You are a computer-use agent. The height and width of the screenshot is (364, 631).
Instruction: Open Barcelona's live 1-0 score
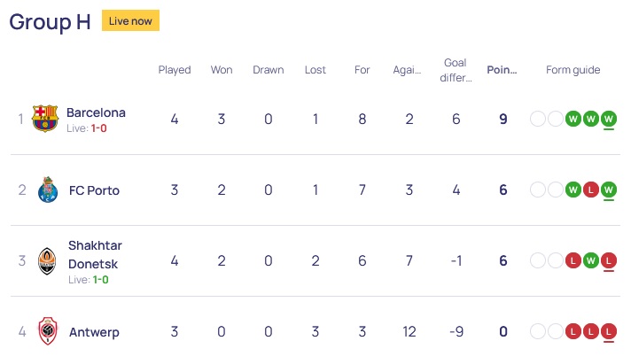(98, 128)
